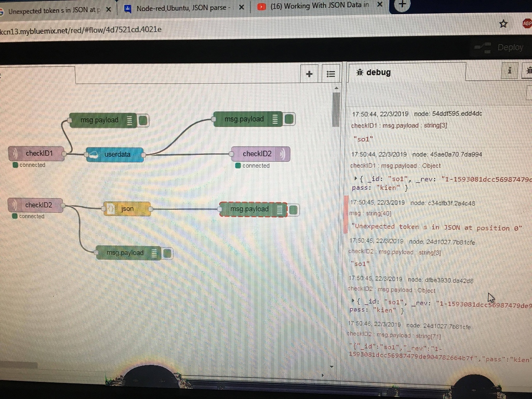Toggle the bottom msg.payload debug node button
Image resolution: width=532 pixels, height=399 pixels.
166,253
